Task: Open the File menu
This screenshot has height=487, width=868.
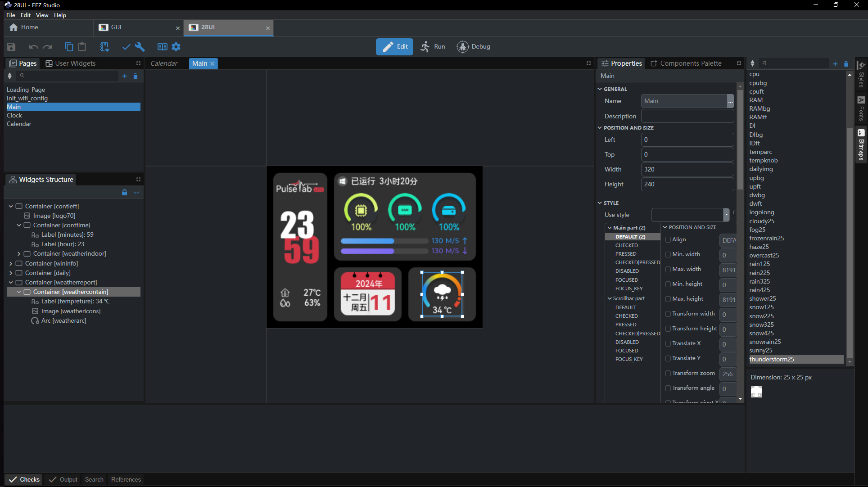Action: 11,15
